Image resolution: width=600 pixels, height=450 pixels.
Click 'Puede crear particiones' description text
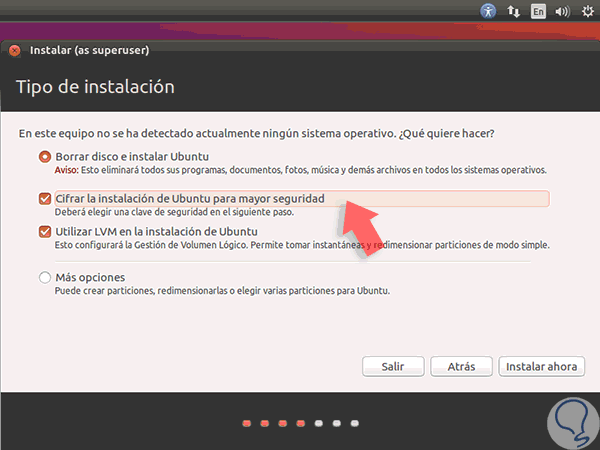(222, 291)
